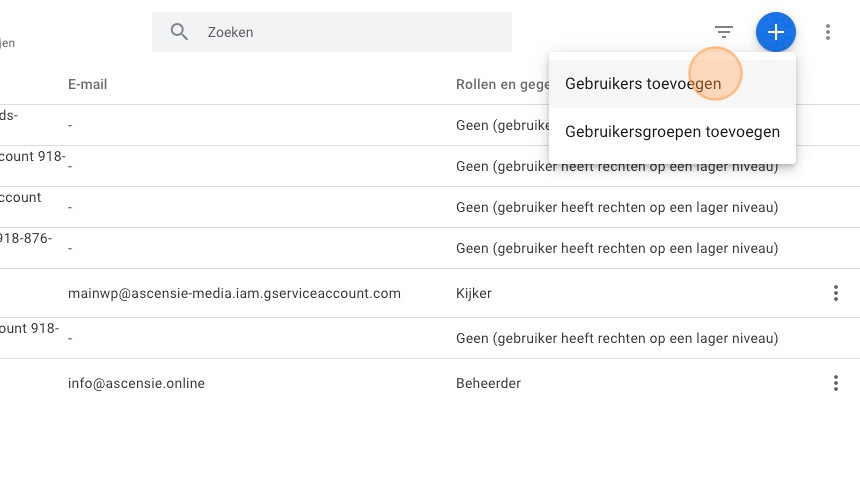The image size is (860, 480).
Task: Choose 'Gebruikersgroepen toevoegen' menu entry
Action: [672, 131]
